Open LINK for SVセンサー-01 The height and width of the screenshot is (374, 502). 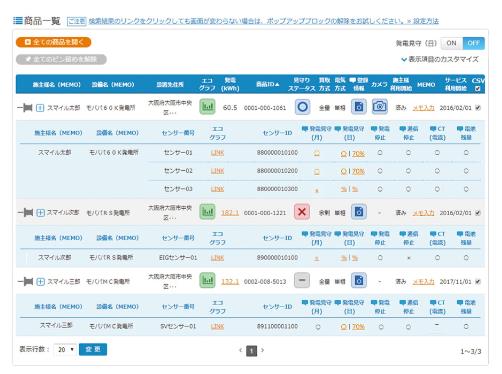217,327
